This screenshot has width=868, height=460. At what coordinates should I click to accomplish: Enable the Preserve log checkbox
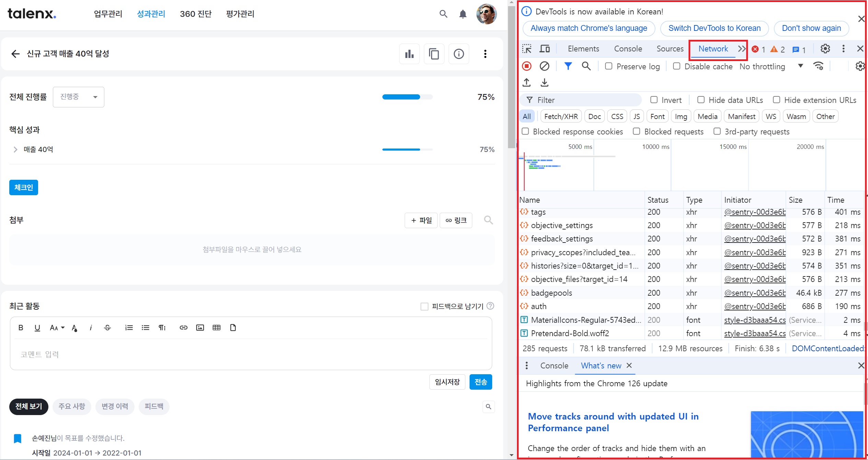pyautogui.click(x=609, y=66)
